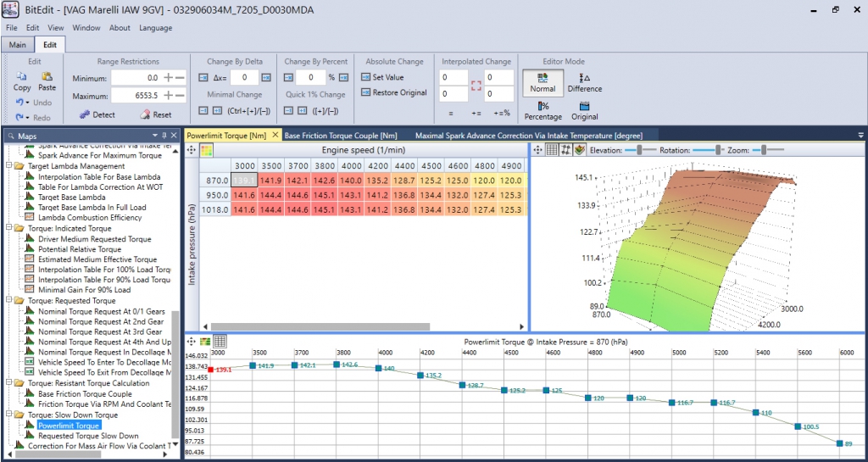This screenshot has height=462, width=868.
Task: Select Normal editor mode
Action: coord(542,82)
